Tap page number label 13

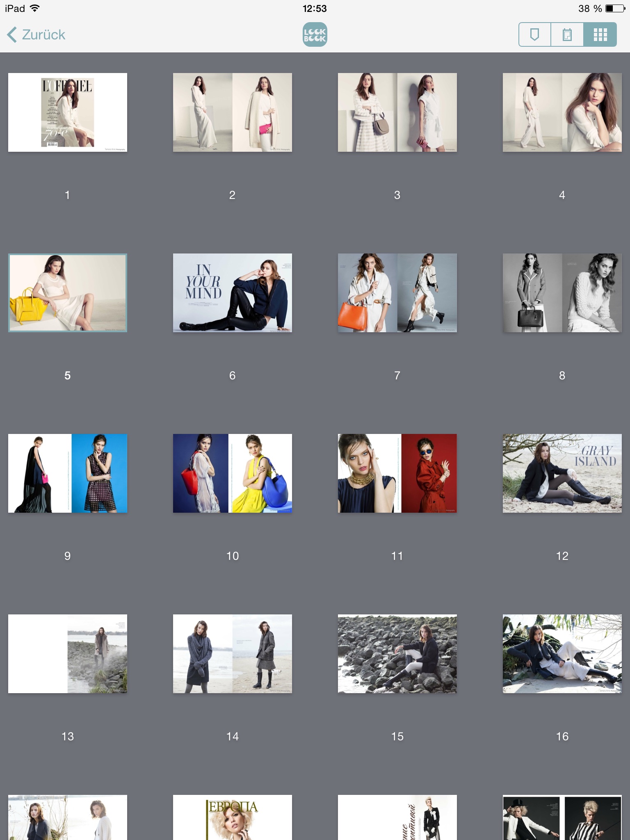(68, 737)
